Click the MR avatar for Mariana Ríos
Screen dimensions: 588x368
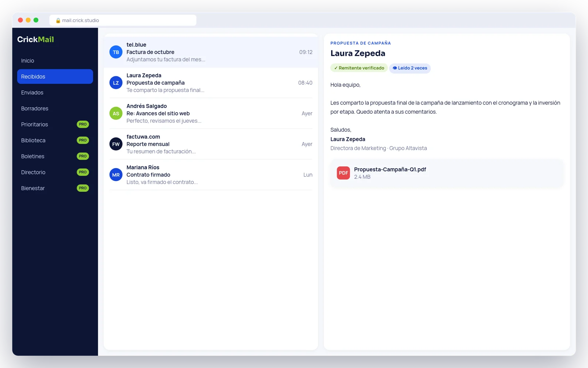point(116,175)
